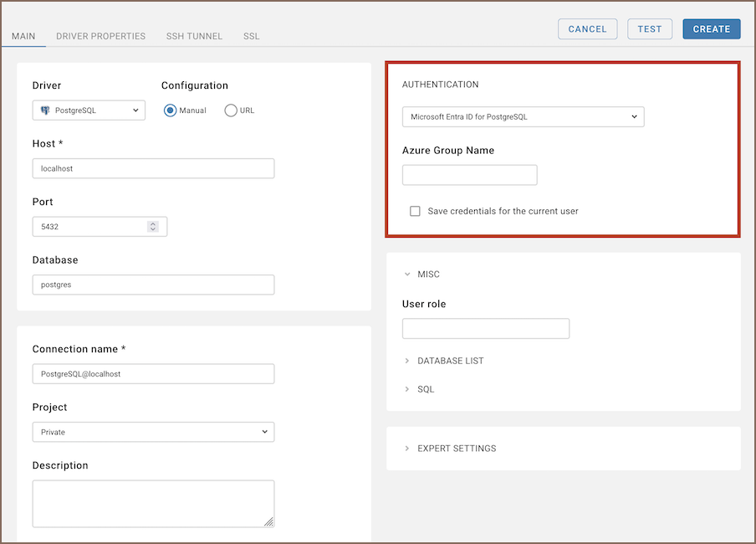Click the TEST connection button
756x544 pixels.
(649, 28)
